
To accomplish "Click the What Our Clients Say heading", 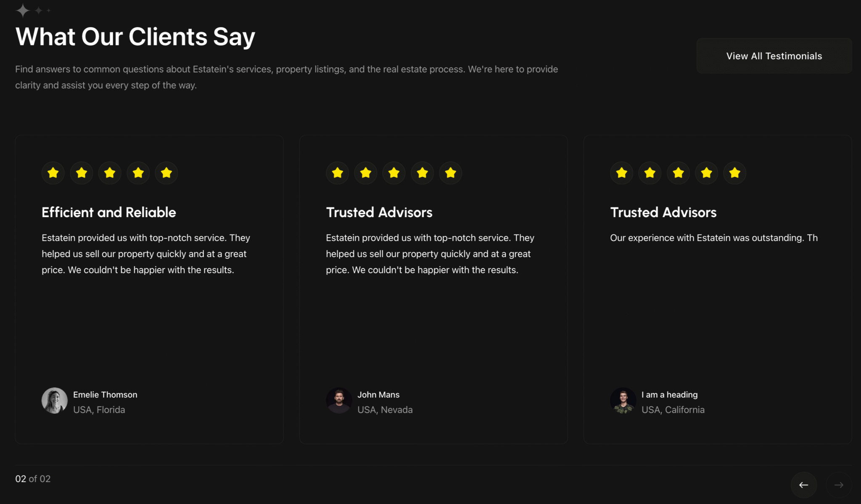I will (135, 37).
